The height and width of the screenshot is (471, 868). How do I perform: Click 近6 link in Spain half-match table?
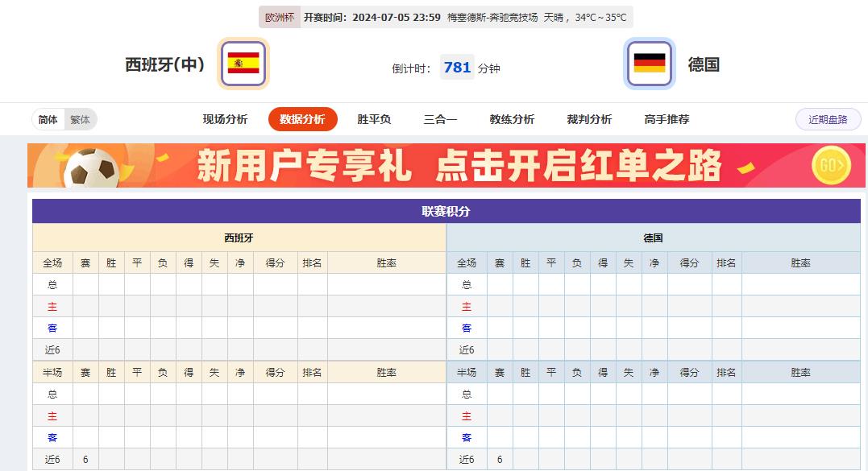pyautogui.click(x=52, y=459)
